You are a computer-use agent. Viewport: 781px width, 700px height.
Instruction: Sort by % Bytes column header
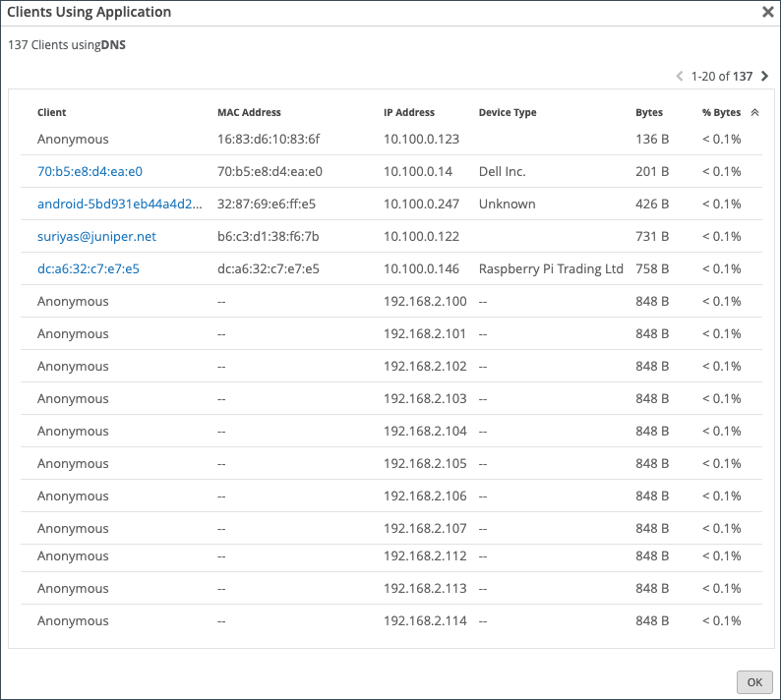(x=721, y=113)
